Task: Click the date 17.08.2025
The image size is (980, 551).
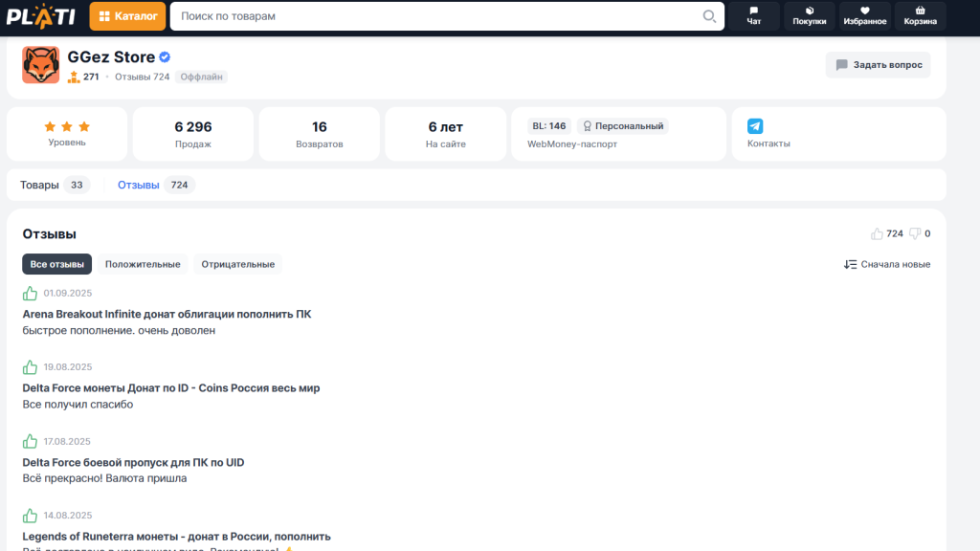Action: coord(67,441)
